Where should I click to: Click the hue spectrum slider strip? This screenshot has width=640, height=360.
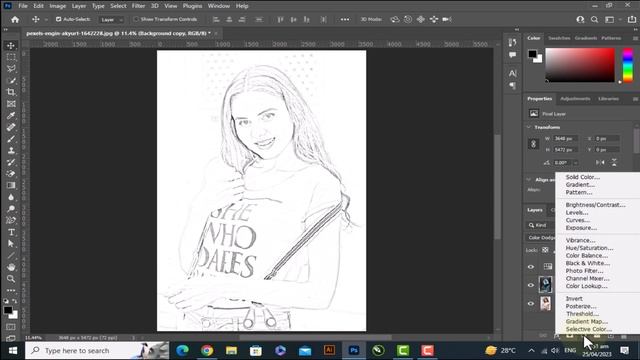[628, 65]
